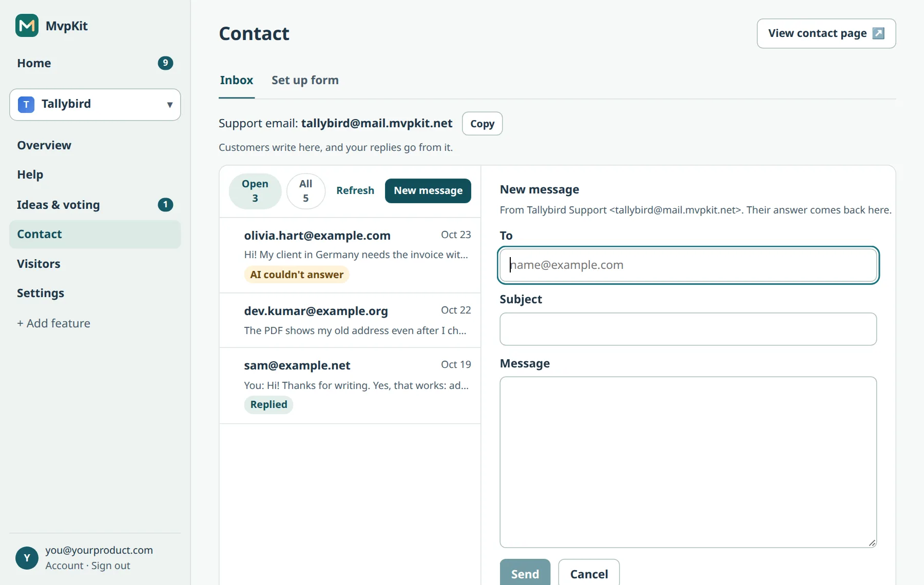The width and height of the screenshot is (924, 585).
Task: Click the message area resize handle
Action: (872, 543)
